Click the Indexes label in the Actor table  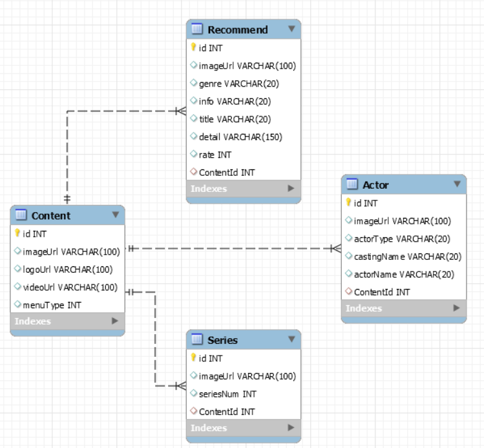pyautogui.click(x=364, y=308)
